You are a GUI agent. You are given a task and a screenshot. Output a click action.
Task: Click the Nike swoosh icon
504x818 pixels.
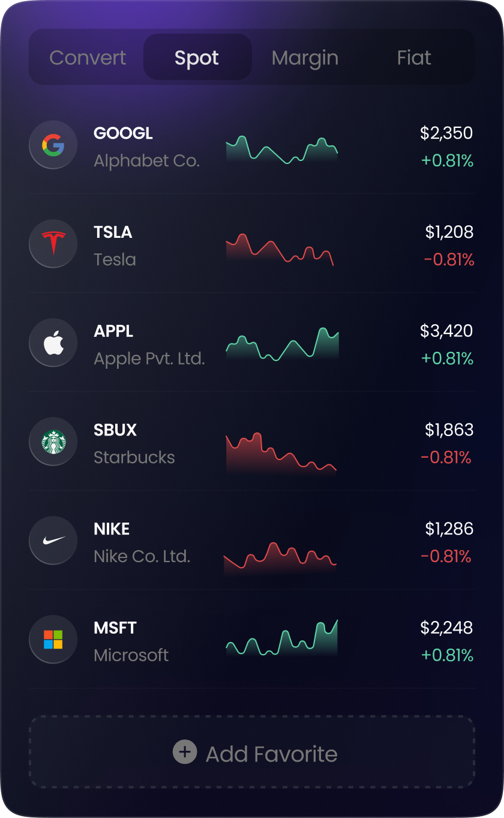point(53,541)
